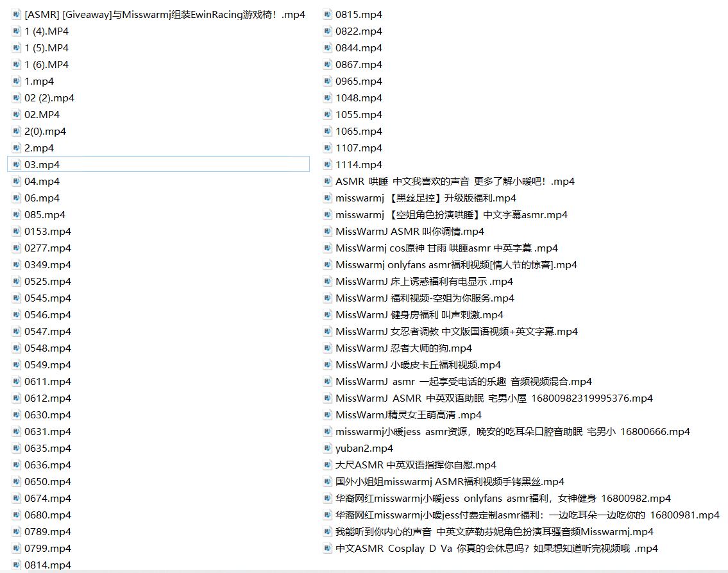Screen dimensions: 728x573
Task: Select Misswarmj onlyfans asmr福利视频 file
Action: pos(457,264)
